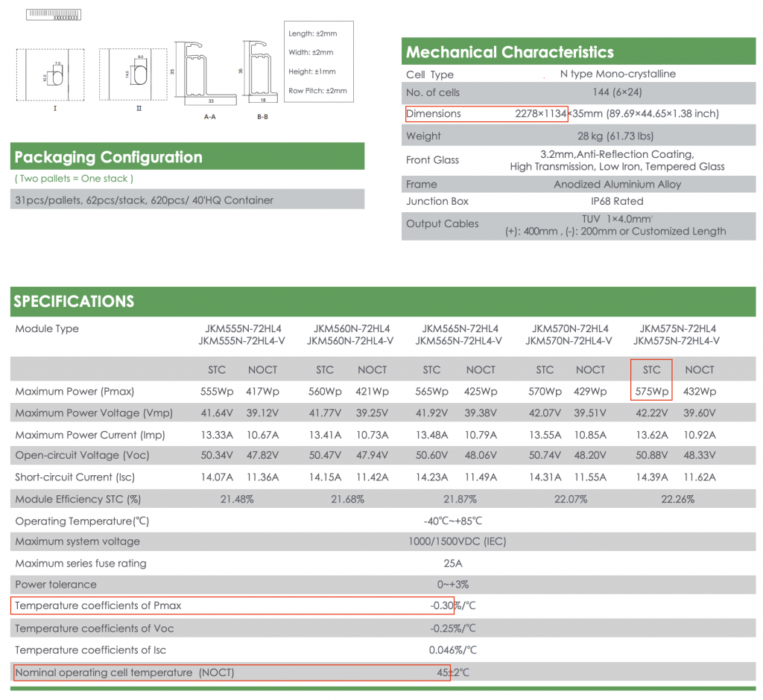Click the 432Wp NOCT power value
The width and height of the screenshot is (763, 700).
pyautogui.click(x=699, y=392)
